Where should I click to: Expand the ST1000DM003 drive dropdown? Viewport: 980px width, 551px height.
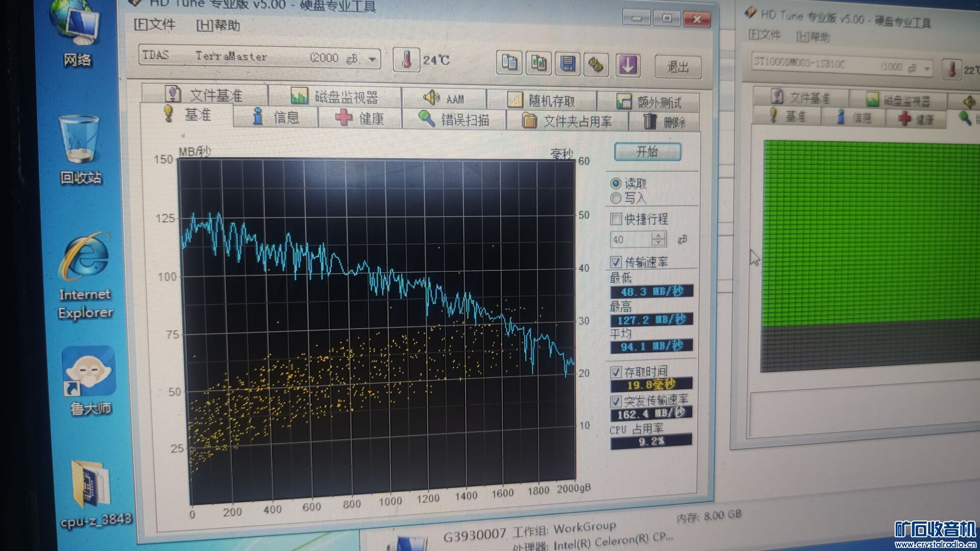pyautogui.click(x=927, y=68)
